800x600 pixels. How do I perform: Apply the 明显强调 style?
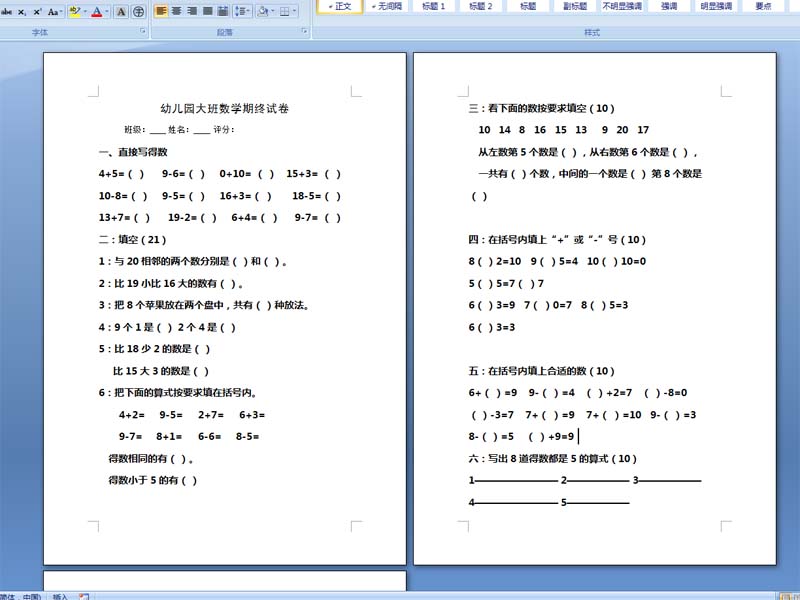point(716,6)
